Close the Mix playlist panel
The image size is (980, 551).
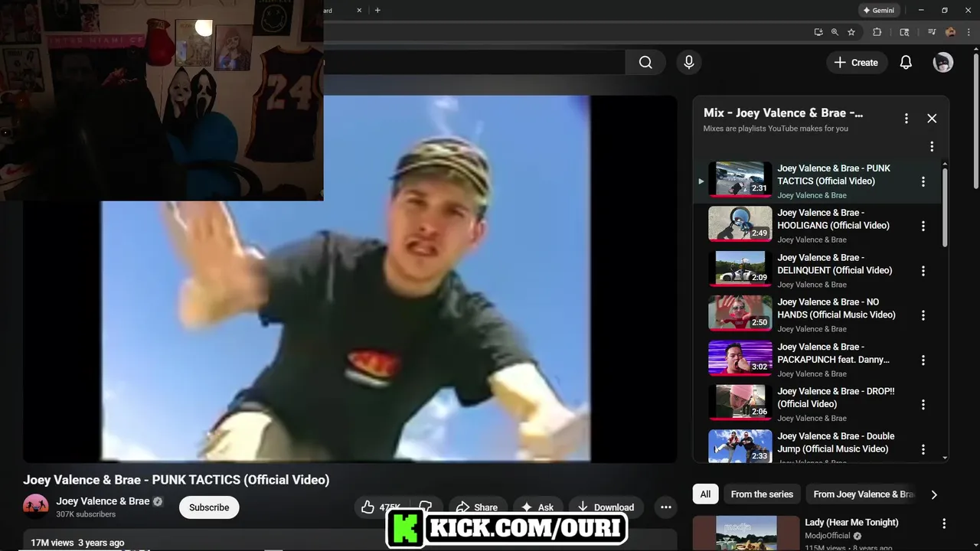932,119
